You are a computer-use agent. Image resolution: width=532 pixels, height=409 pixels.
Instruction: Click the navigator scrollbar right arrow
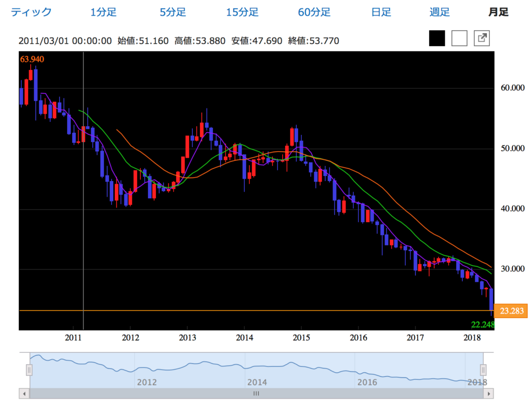(x=488, y=394)
